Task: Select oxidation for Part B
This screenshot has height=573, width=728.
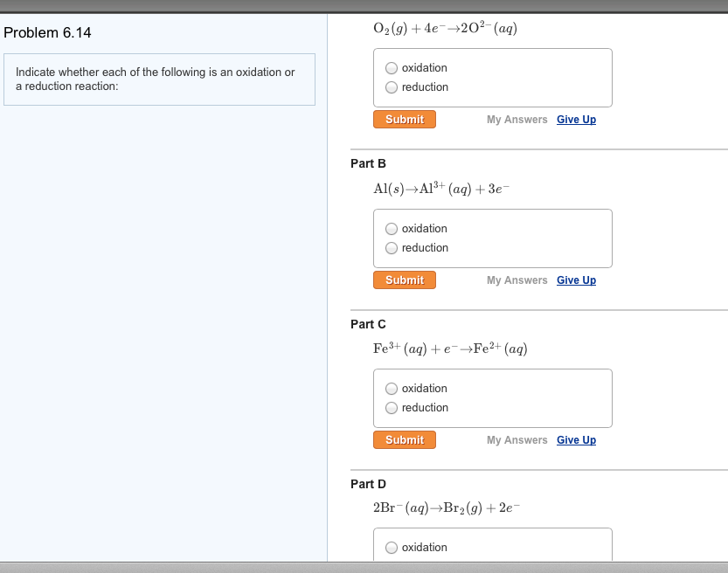Action: (x=392, y=228)
